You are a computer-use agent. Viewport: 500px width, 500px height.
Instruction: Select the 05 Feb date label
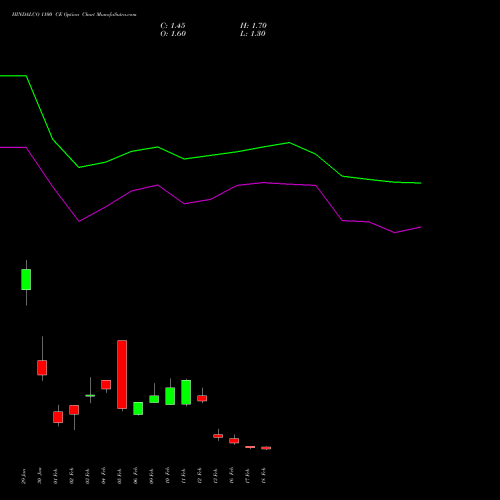pos(120,476)
